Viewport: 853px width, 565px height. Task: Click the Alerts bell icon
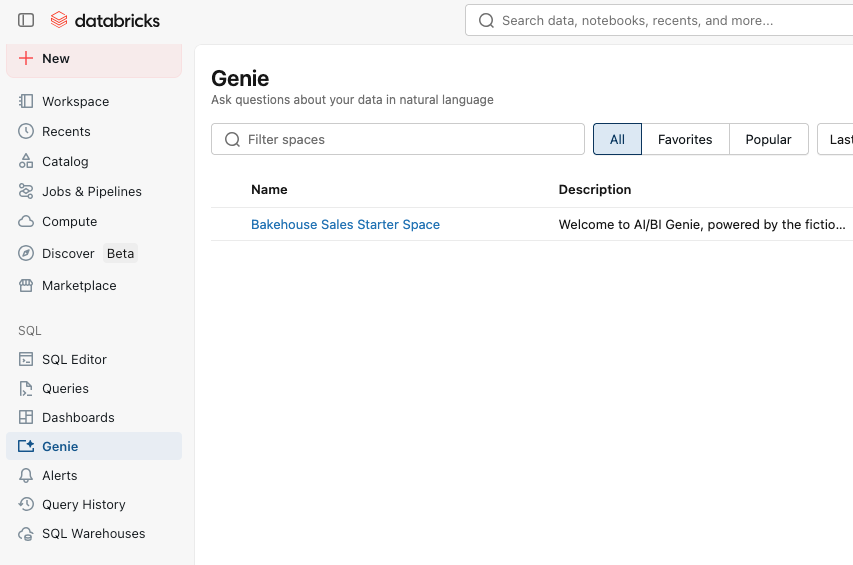[26, 475]
